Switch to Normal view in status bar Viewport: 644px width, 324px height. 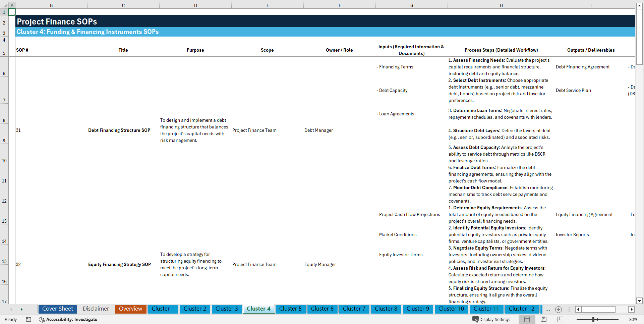527,319
